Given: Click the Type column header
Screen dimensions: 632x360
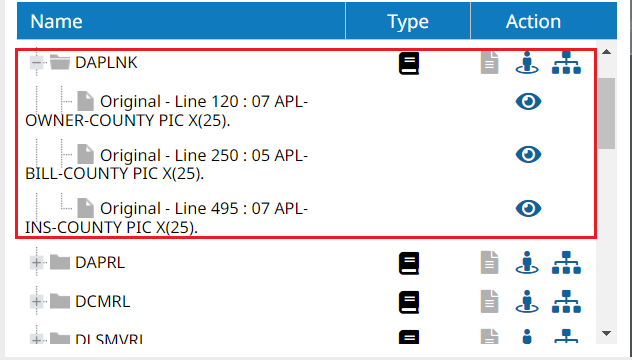Looking at the screenshot, I should click(408, 21).
